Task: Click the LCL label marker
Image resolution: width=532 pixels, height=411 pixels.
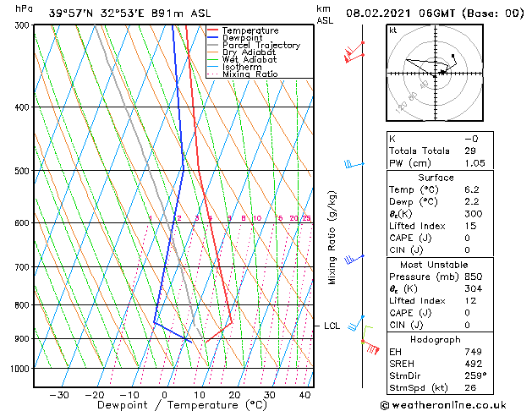Action: 332,326
